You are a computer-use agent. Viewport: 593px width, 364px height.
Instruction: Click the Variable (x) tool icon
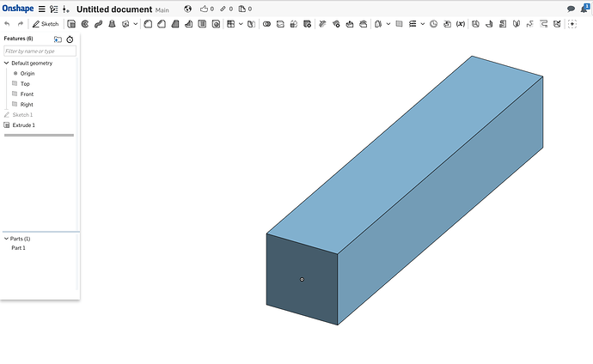coord(461,24)
